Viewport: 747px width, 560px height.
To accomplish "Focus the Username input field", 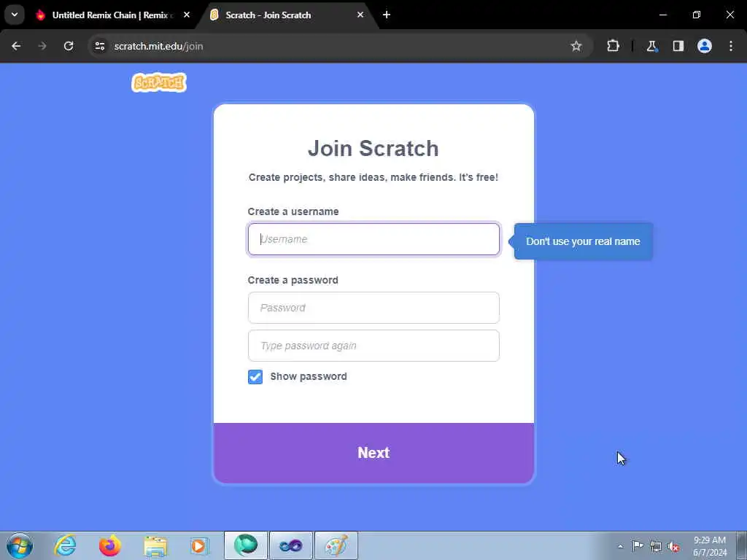I will [x=373, y=239].
